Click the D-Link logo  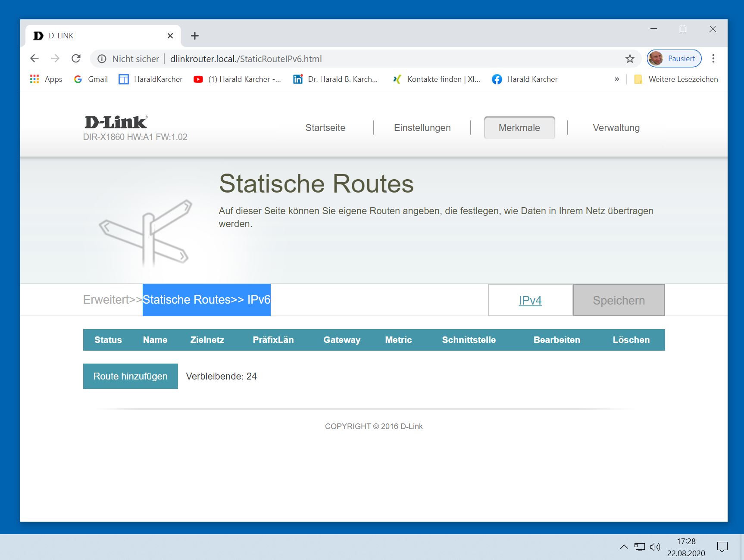point(116,122)
